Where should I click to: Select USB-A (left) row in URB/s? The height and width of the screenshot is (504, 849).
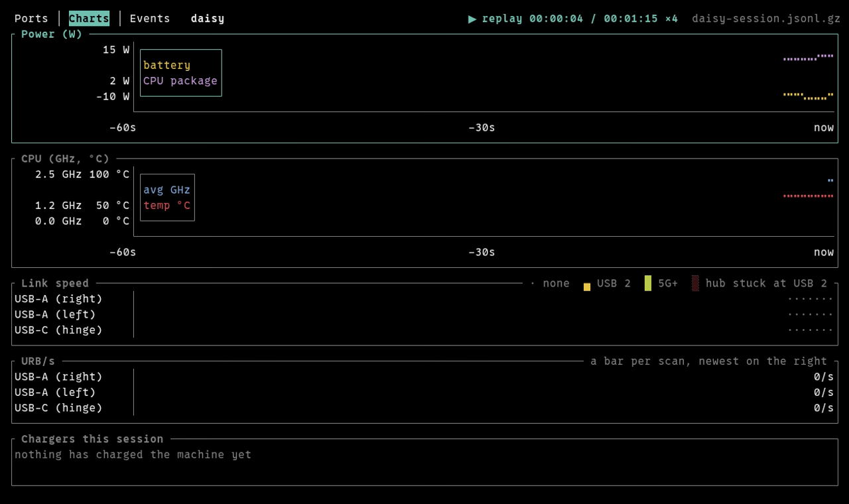424,393
